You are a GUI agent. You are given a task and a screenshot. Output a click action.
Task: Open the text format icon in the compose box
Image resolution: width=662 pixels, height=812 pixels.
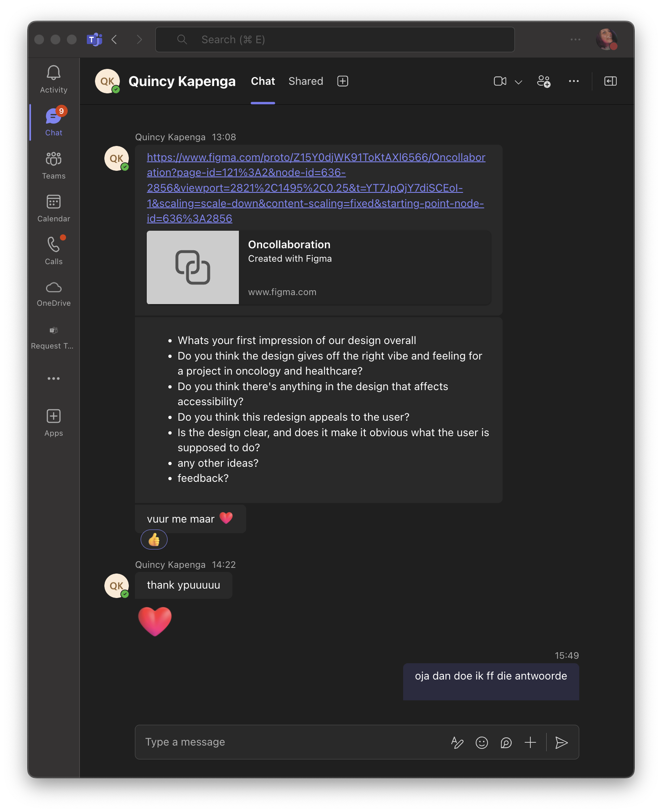[x=457, y=742]
